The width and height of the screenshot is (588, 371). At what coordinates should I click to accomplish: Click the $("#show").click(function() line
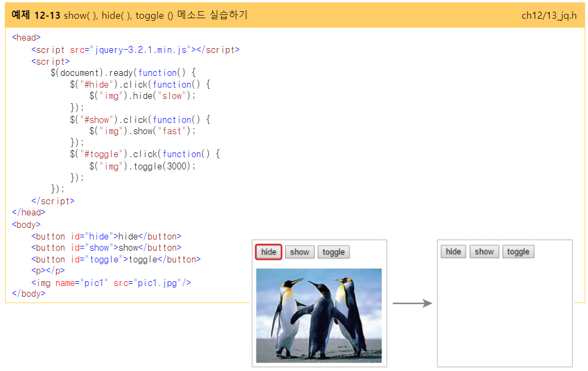pyautogui.click(x=140, y=119)
